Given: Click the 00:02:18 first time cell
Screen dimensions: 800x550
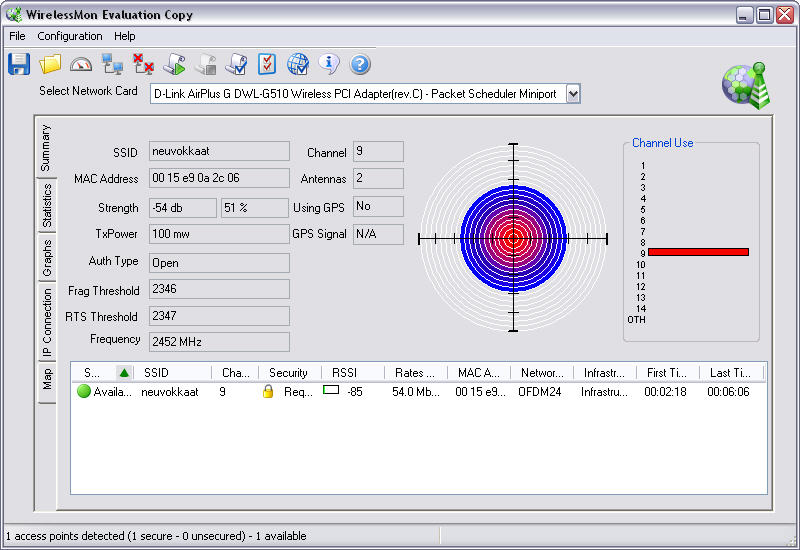Looking at the screenshot, I should point(665,392).
